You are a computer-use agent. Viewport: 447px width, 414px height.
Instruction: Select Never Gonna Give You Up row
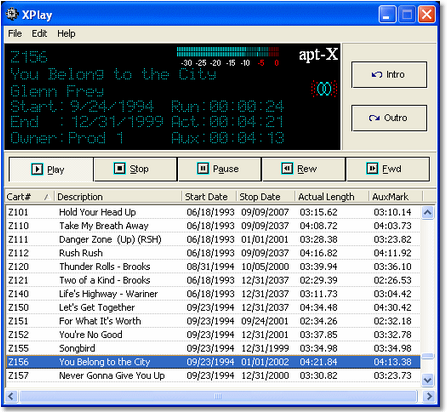coord(213,376)
